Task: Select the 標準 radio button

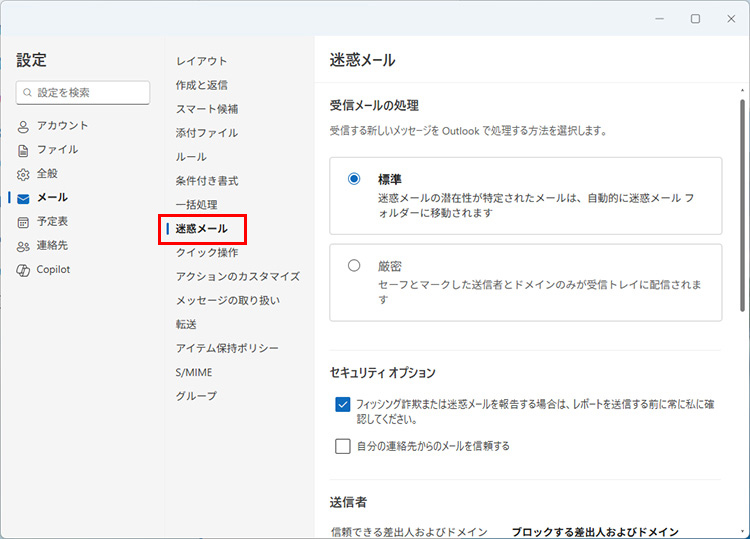Action: 354,179
